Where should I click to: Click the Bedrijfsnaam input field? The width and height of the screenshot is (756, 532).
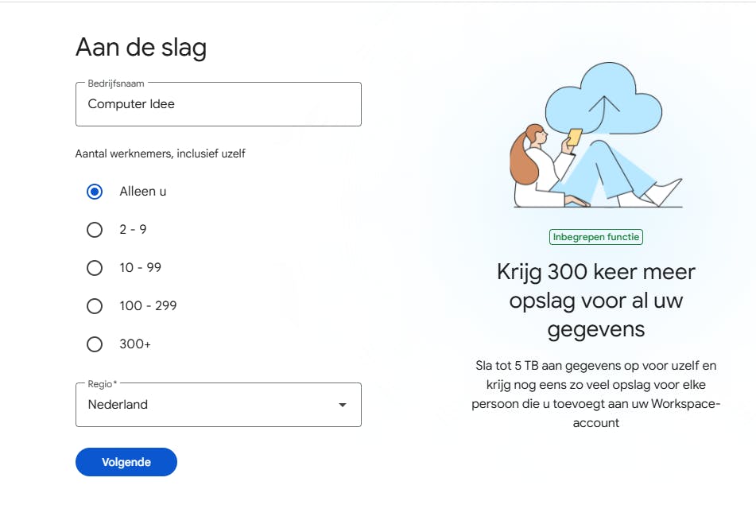(x=218, y=104)
